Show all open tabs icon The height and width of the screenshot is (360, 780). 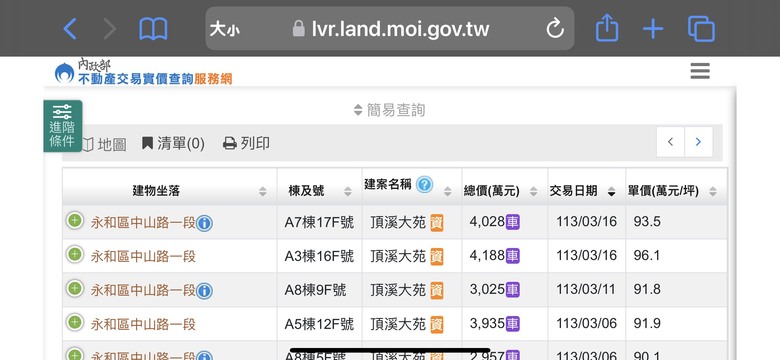coord(701,29)
